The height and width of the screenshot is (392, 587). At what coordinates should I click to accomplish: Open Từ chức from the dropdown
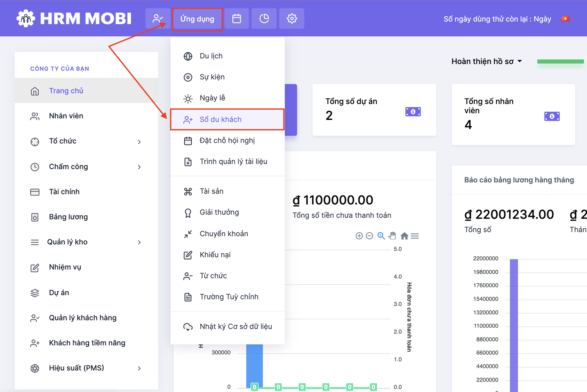click(x=227, y=276)
